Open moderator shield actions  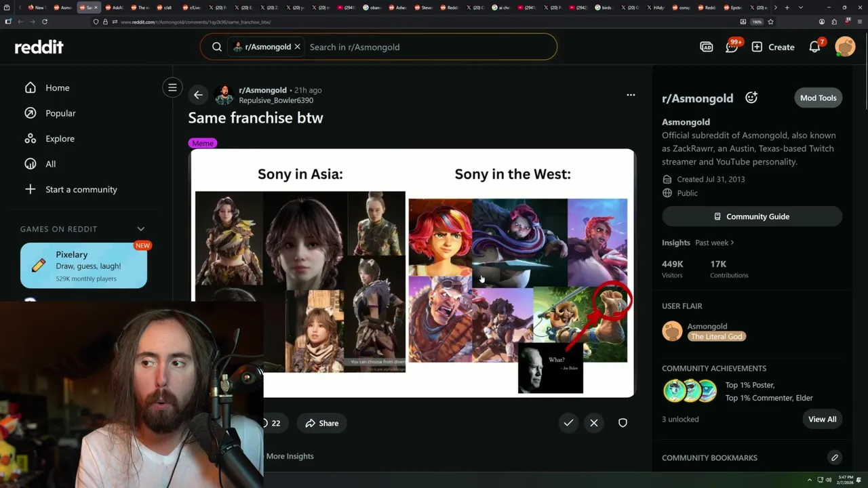pyautogui.click(x=623, y=423)
